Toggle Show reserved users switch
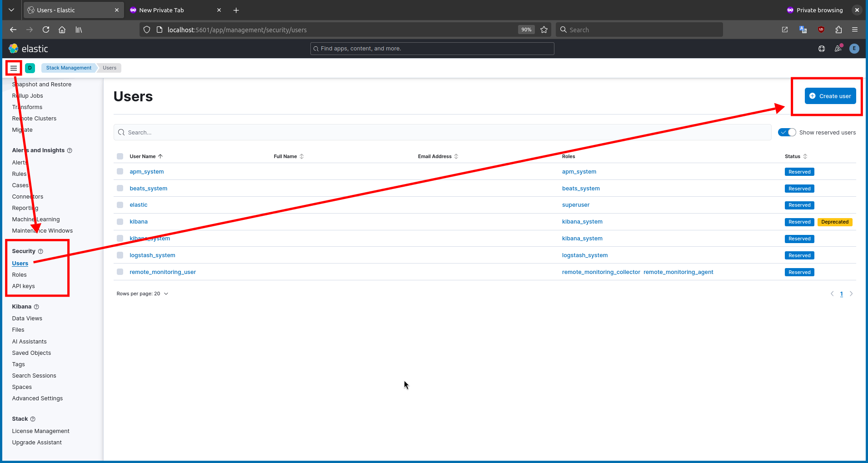This screenshot has height=463, width=868. click(x=787, y=132)
